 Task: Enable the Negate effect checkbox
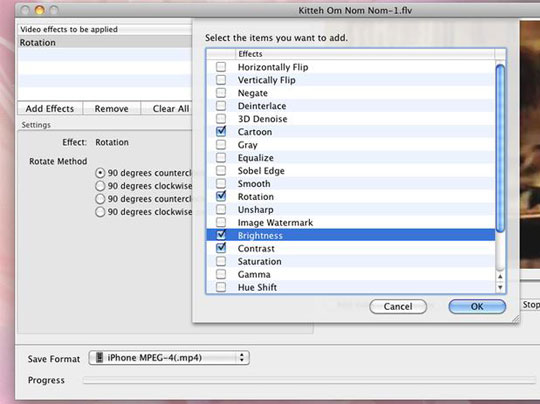[221, 93]
